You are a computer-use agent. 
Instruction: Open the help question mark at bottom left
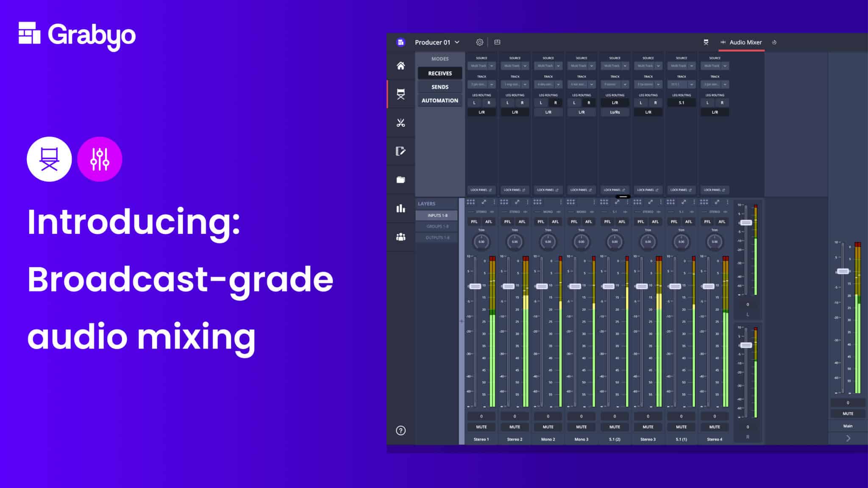click(x=401, y=430)
